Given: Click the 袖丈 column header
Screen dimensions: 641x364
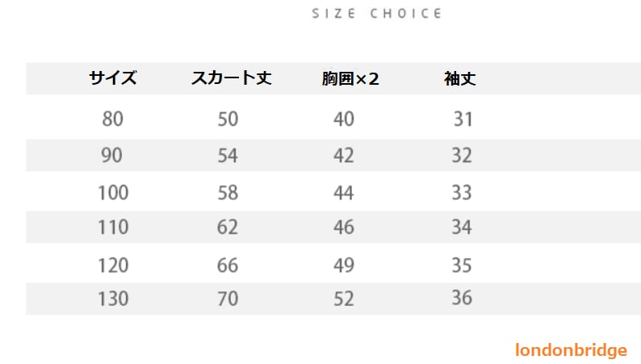Looking at the screenshot, I should [459, 79].
